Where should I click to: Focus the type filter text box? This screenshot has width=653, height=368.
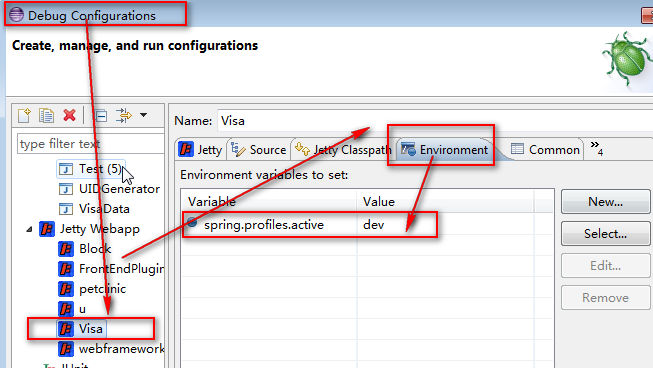click(90, 144)
